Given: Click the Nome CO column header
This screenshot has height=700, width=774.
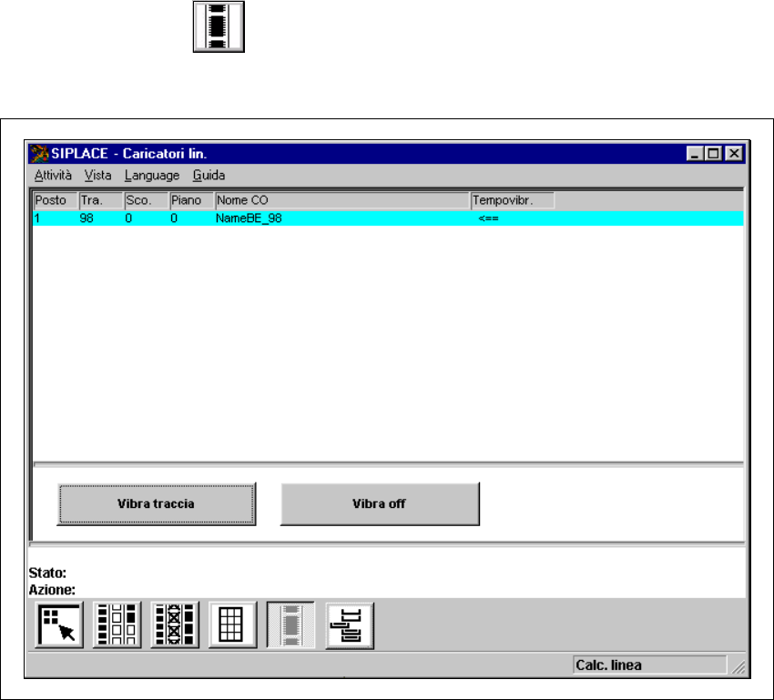Looking at the screenshot, I should click(x=342, y=200).
